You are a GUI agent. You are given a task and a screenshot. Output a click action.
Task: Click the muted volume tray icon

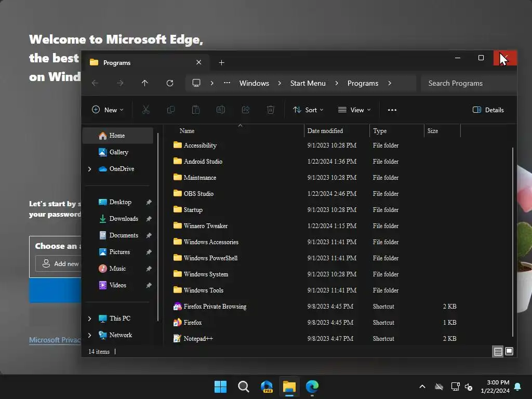point(469,387)
